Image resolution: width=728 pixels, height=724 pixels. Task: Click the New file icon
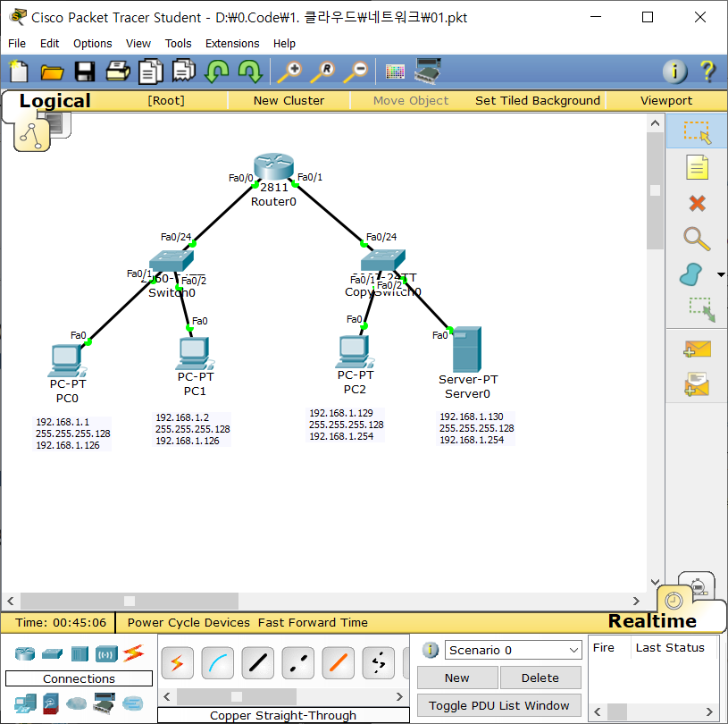(19, 72)
